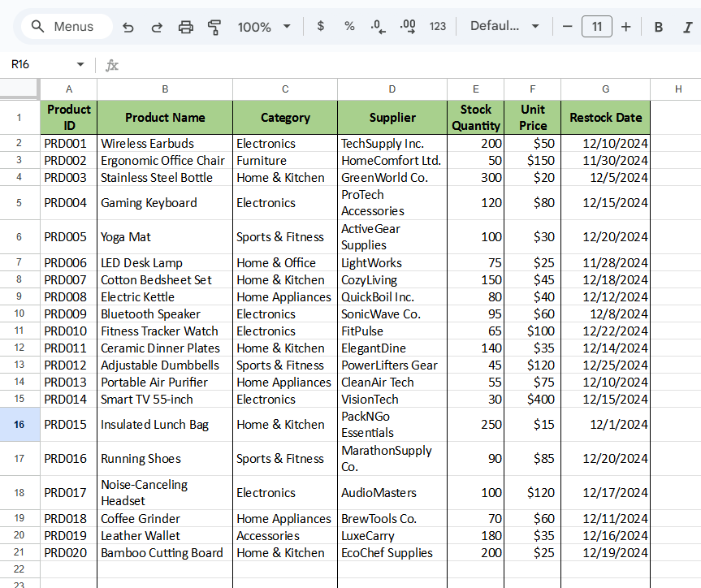Increase font size with plus button
Viewport: 701px width, 588px height.
(626, 27)
